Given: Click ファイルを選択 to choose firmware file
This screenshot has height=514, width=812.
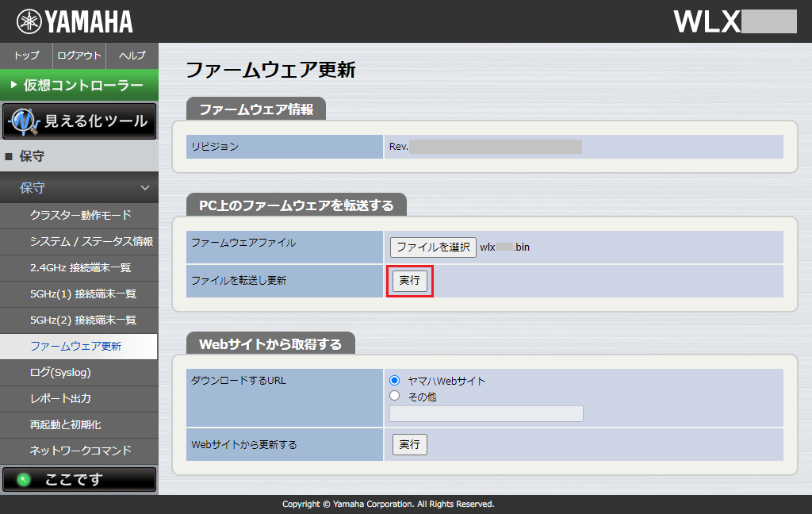Looking at the screenshot, I should (431, 247).
